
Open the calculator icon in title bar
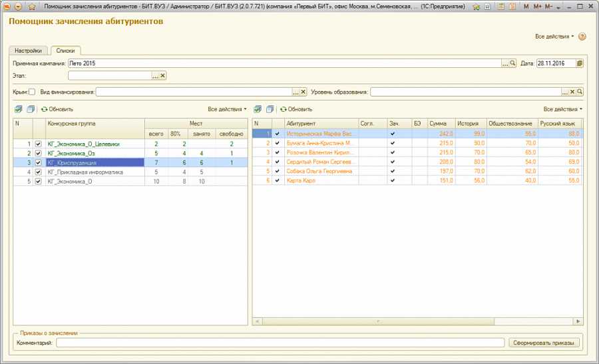[500, 7]
